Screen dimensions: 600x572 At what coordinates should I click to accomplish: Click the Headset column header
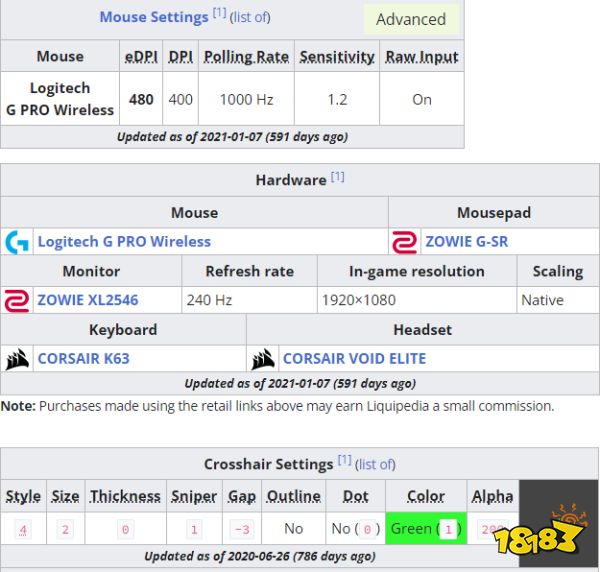click(422, 330)
